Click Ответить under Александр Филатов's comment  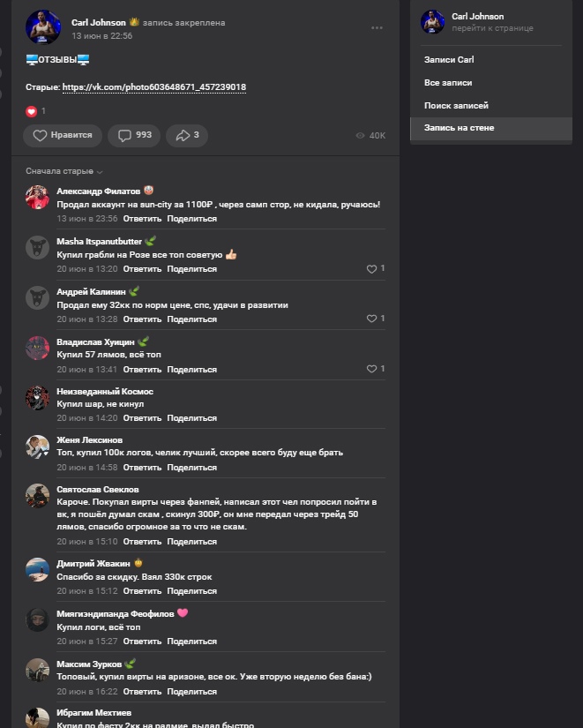coord(142,219)
